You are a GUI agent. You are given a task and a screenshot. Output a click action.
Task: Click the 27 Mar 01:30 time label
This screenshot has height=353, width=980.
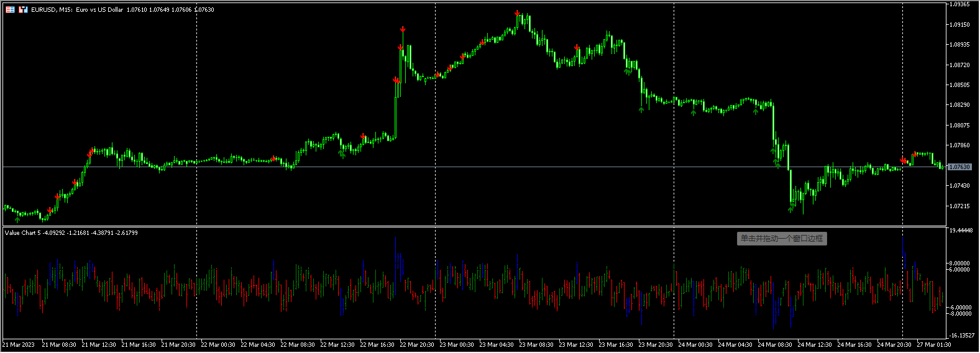click(934, 345)
